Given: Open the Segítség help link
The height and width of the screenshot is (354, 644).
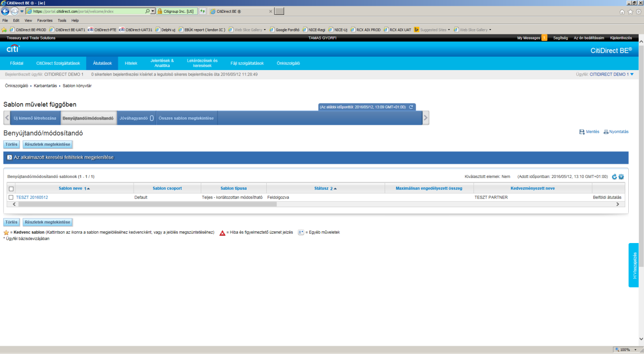Looking at the screenshot, I should (x=560, y=38).
